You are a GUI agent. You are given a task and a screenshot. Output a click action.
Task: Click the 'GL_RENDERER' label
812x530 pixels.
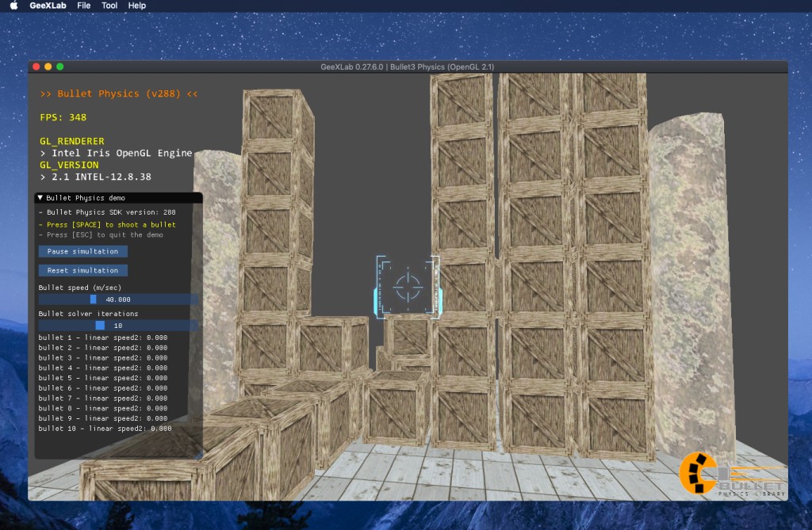pos(72,141)
